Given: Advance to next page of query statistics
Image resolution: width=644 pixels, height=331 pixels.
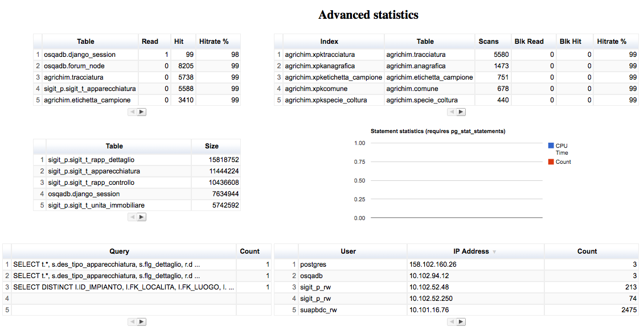Looking at the screenshot, I should [x=141, y=321].
